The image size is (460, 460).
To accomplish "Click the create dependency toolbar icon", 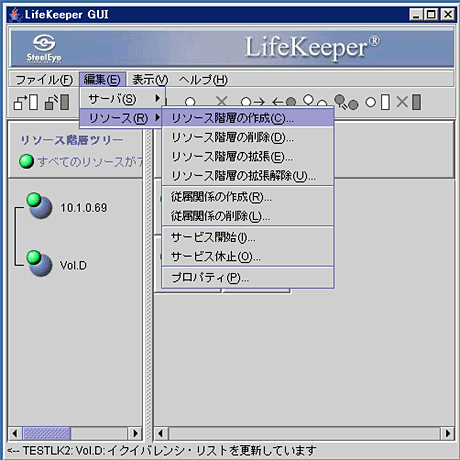I will pyautogui.click(x=315, y=100).
